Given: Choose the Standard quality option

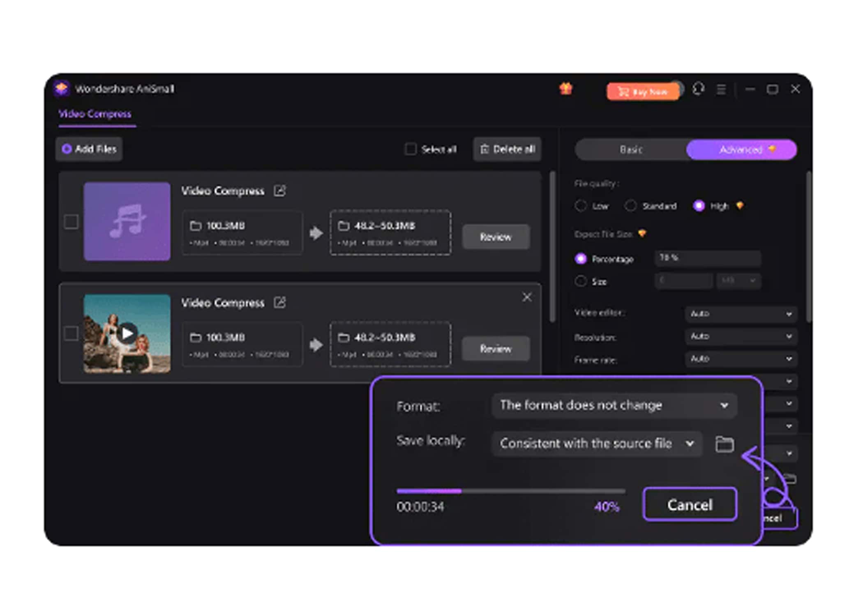Looking at the screenshot, I should tap(631, 206).
